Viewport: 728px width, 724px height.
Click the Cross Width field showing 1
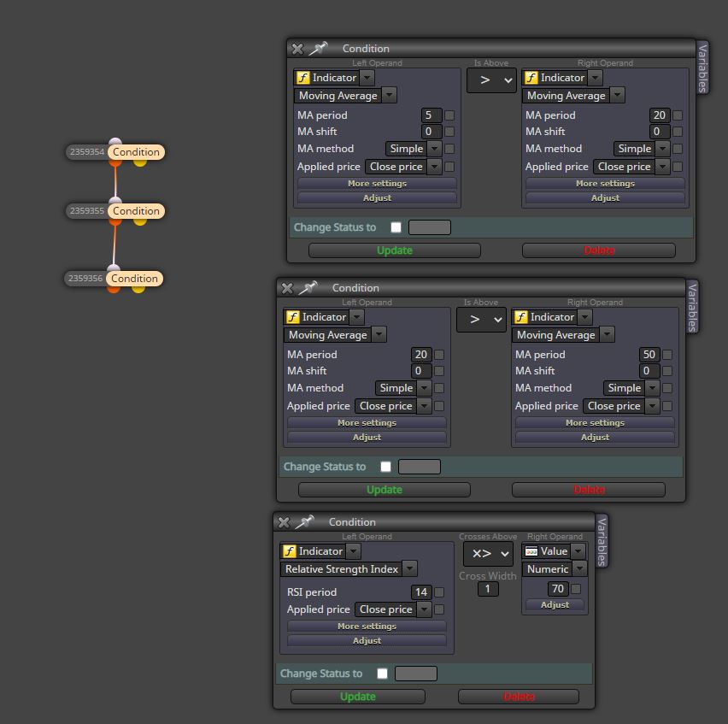tap(488, 589)
